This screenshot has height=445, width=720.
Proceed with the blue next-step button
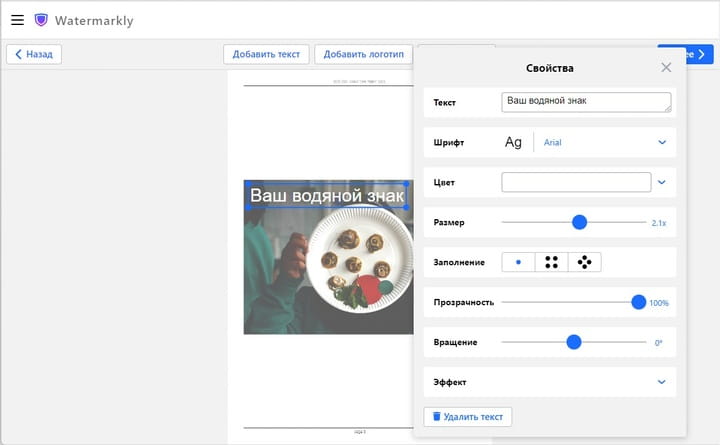click(x=700, y=54)
